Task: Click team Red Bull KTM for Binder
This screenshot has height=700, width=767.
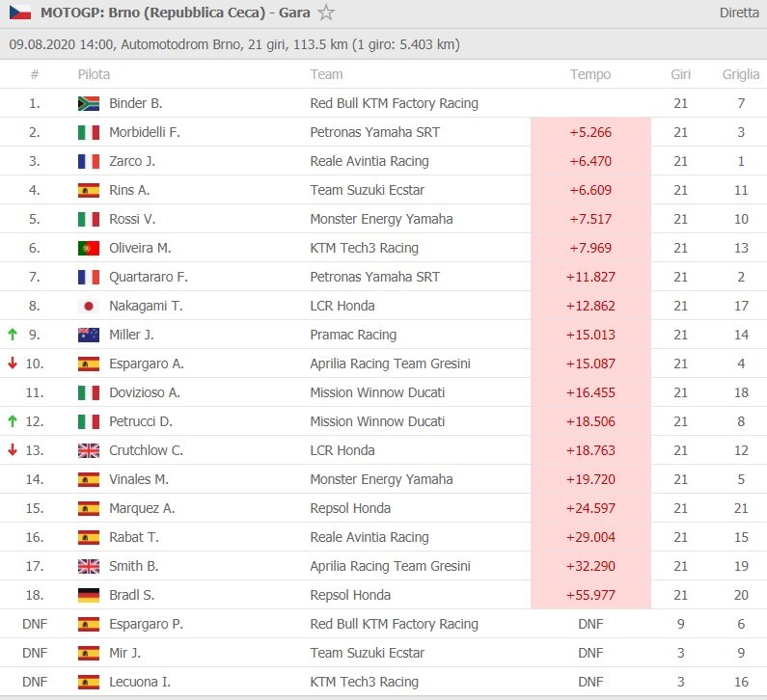Action: [x=395, y=103]
